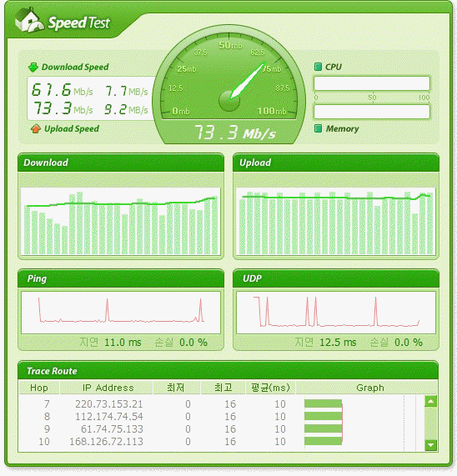Image resolution: width=457 pixels, height=476 pixels.
Task: Click the 100mb mark on the gauge
Action: click(272, 111)
